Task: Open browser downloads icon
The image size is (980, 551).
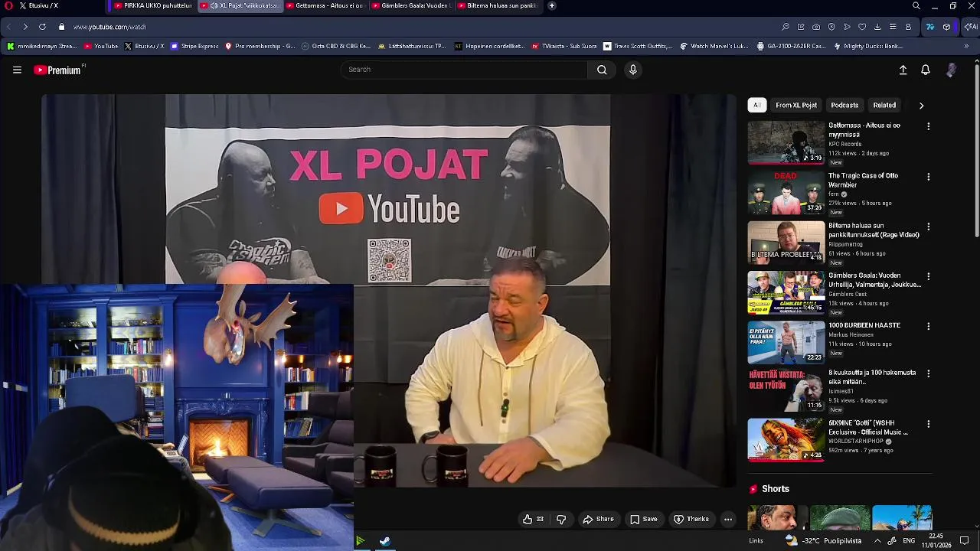Action: [877, 27]
